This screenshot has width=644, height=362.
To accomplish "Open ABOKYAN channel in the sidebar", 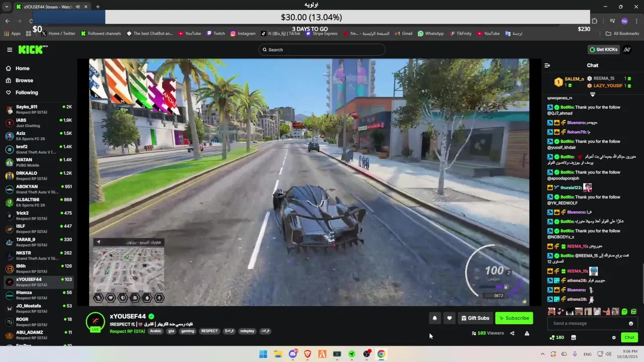I will (x=39, y=189).
